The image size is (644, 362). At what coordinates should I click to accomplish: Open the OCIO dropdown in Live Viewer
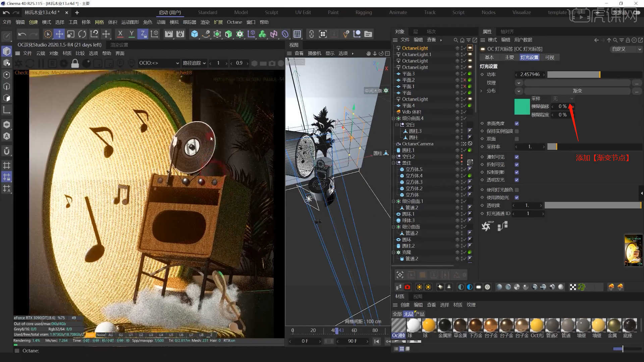(159, 63)
